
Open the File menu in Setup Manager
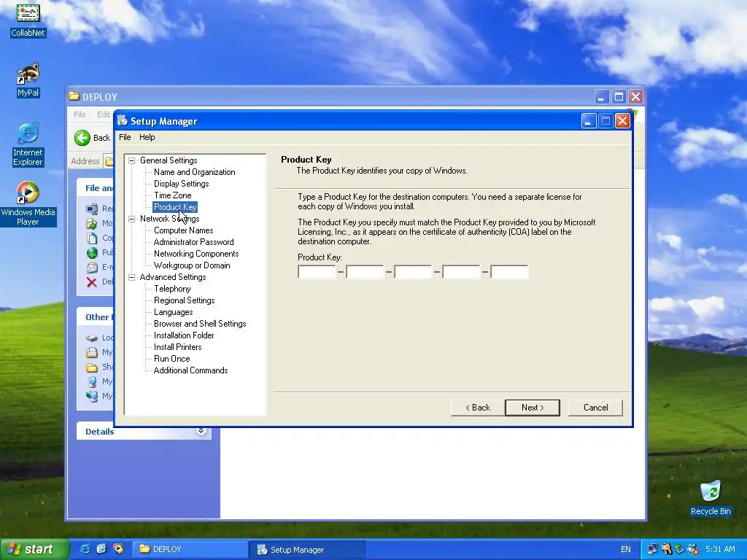click(x=125, y=137)
